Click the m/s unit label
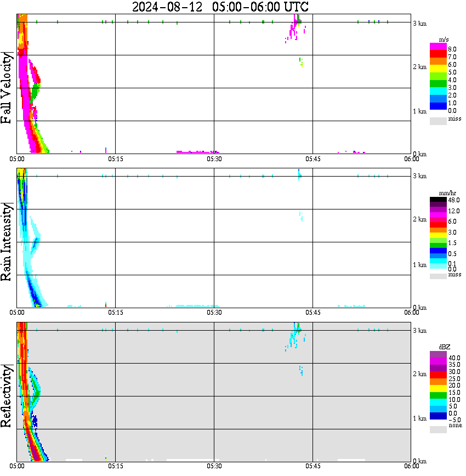This screenshot has height=476, width=466. 444,39
